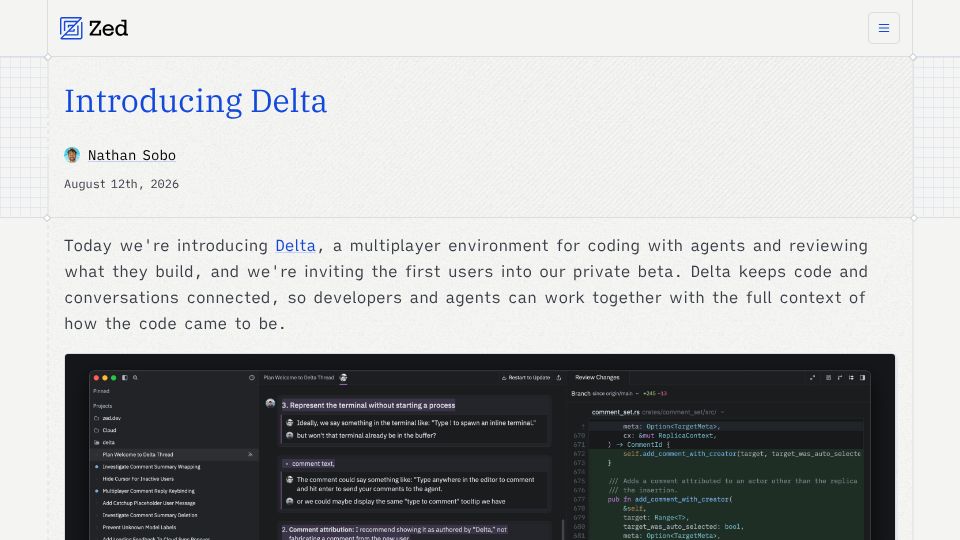Click Nathan Sobo's avatar picture
960x540 pixels.
pos(72,155)
